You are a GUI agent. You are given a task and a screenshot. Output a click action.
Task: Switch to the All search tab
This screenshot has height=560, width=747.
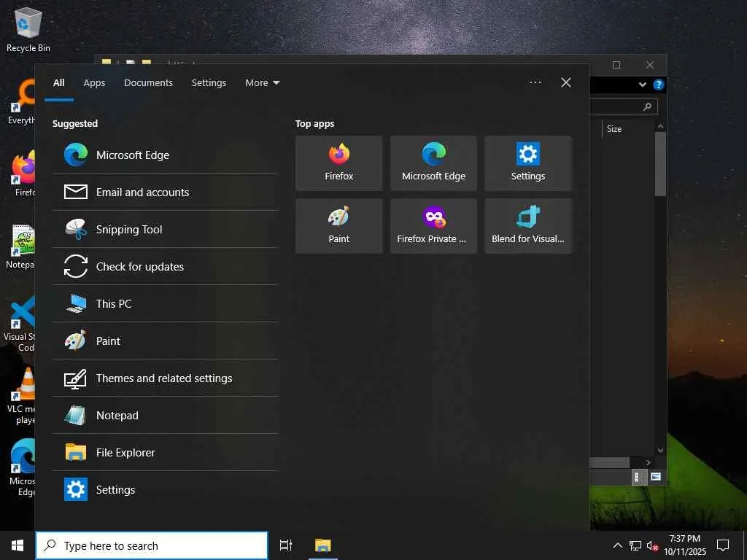pos(59,83)
